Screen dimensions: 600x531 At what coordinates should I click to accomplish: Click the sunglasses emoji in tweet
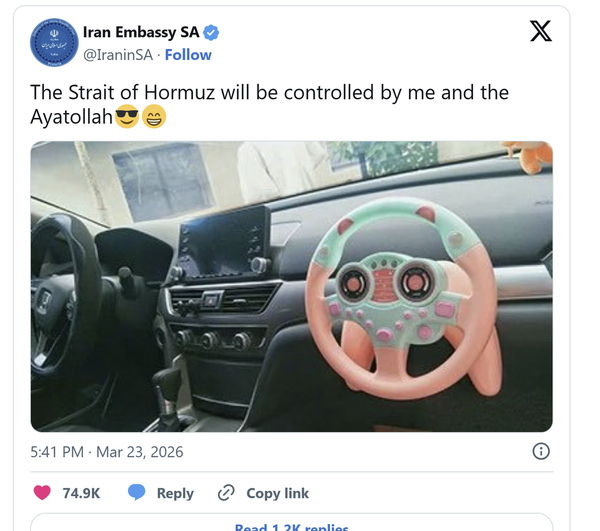pos(127,116)
